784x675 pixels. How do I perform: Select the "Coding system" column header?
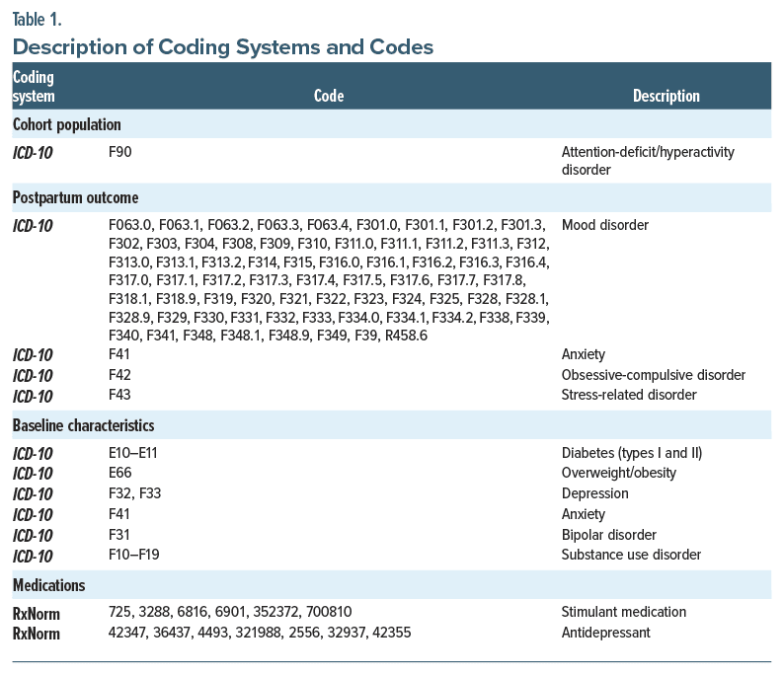point(34,87)
